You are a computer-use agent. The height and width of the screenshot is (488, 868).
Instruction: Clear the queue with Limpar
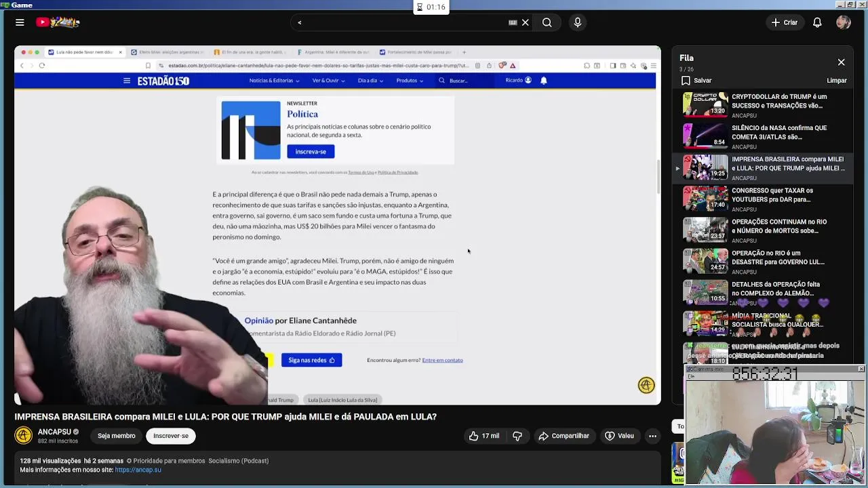[836, 81]
